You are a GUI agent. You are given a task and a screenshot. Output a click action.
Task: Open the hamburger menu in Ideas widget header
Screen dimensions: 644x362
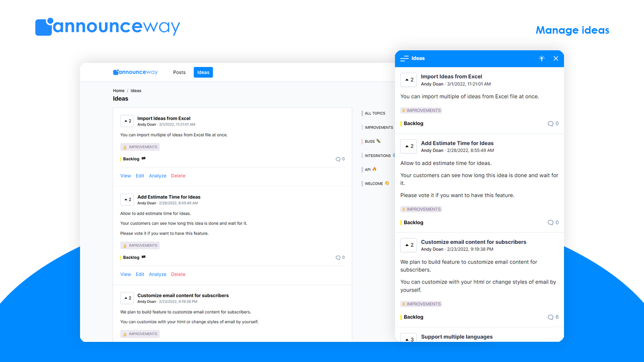(404, 59)
